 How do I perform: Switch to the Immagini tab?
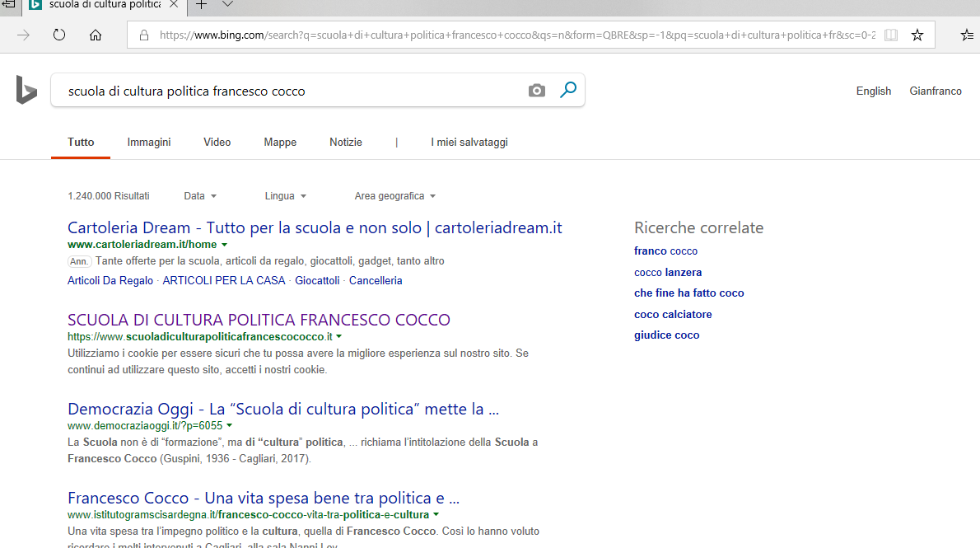[x=149, y=142]
